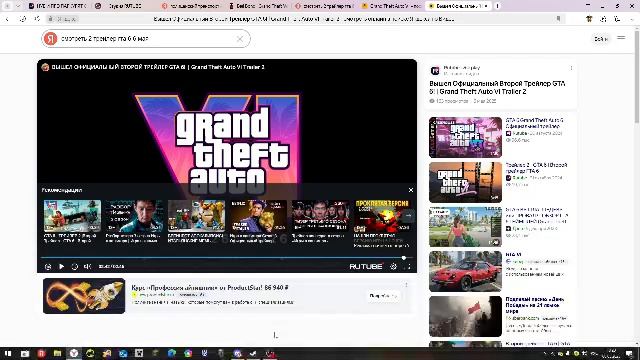Click the progress bar handle near end
640x360 pixels.
(404, 258)
